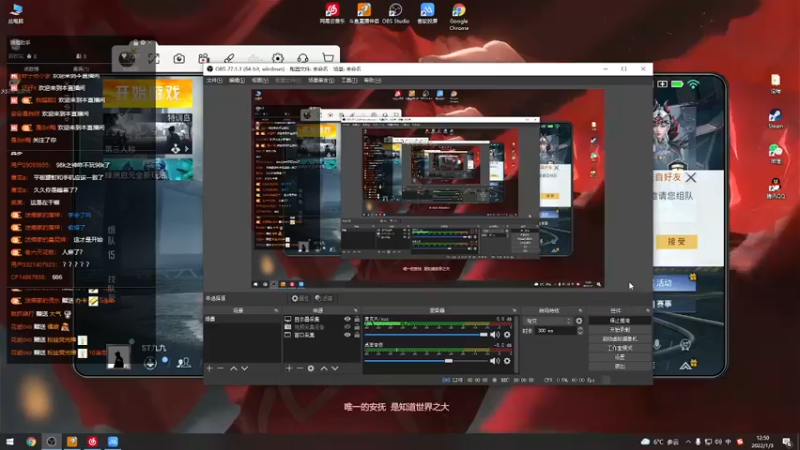The image size is (800, 450).
Task: Take screenshot with mirroring toolbar camera icon
Action: (x=179, y=59)
